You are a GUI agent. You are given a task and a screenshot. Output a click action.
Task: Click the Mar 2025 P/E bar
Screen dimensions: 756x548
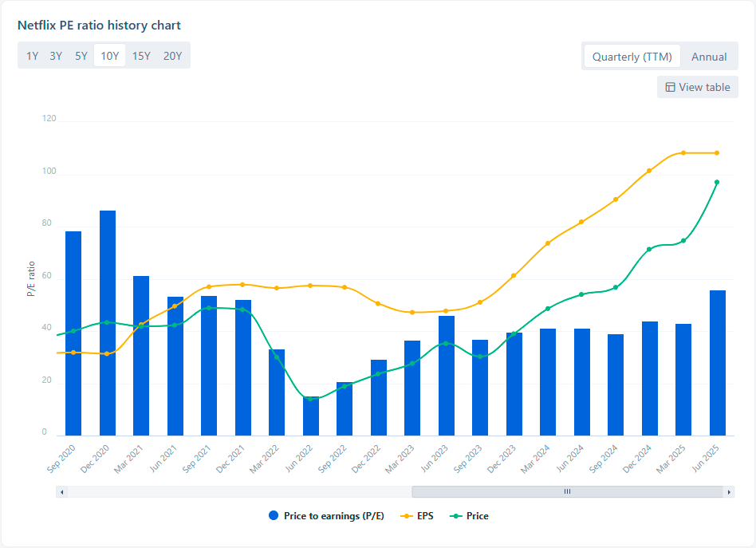(x=683, y=380)
